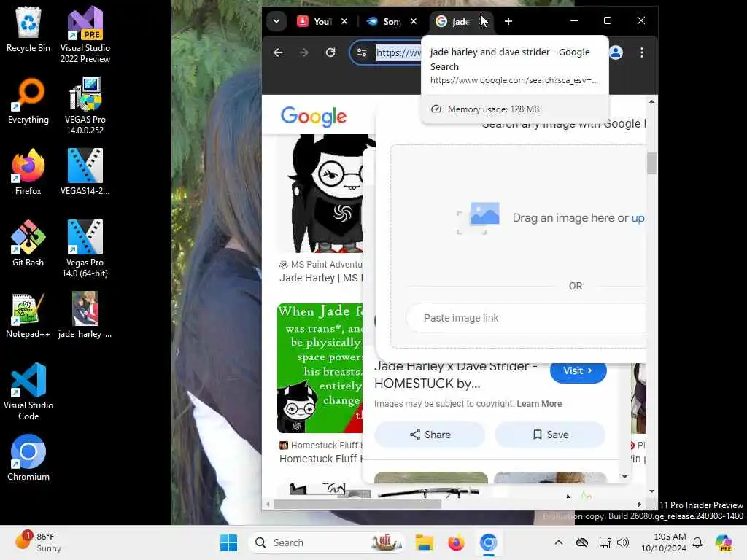The height and width of the screenshot is (560, 747).
Task: Select the jade Google search tab
Action: (x=455, y=21)
